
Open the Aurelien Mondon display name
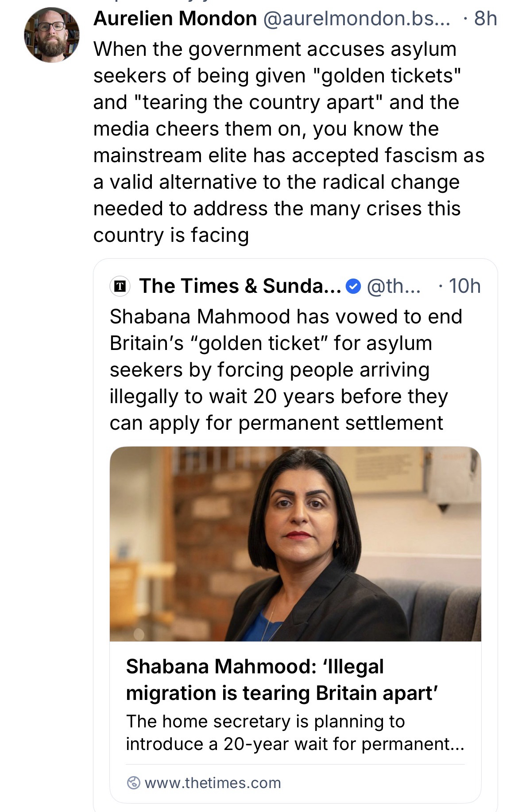point(175,19)
